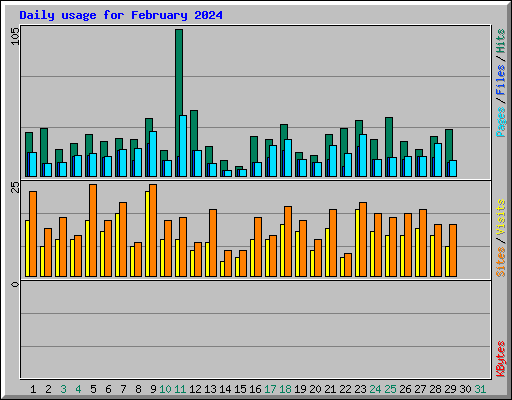This screenshot has height=400, width=512.
Task: Click day label 16 on the x-axis
Action: (x=255, y=389)
